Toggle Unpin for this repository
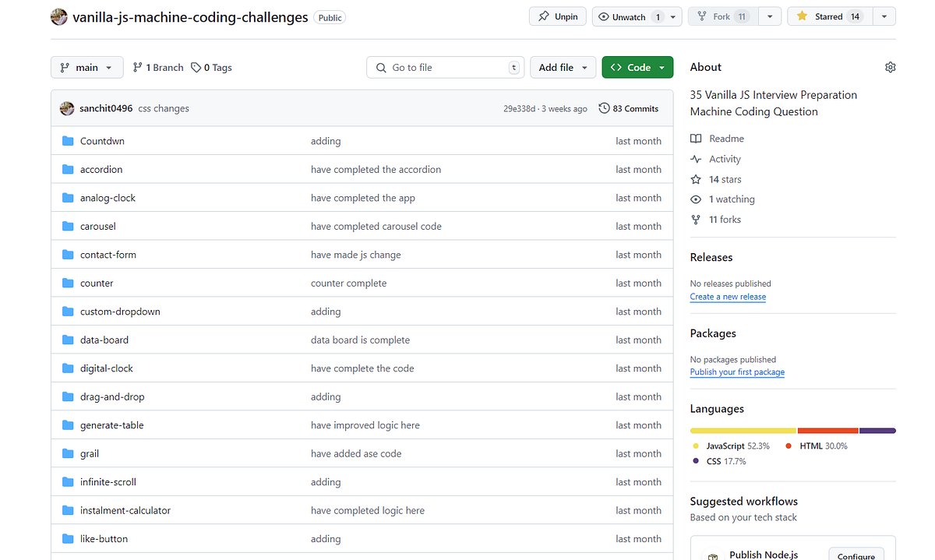The width and height of the screenshot is (935, 560). point(557,16)
